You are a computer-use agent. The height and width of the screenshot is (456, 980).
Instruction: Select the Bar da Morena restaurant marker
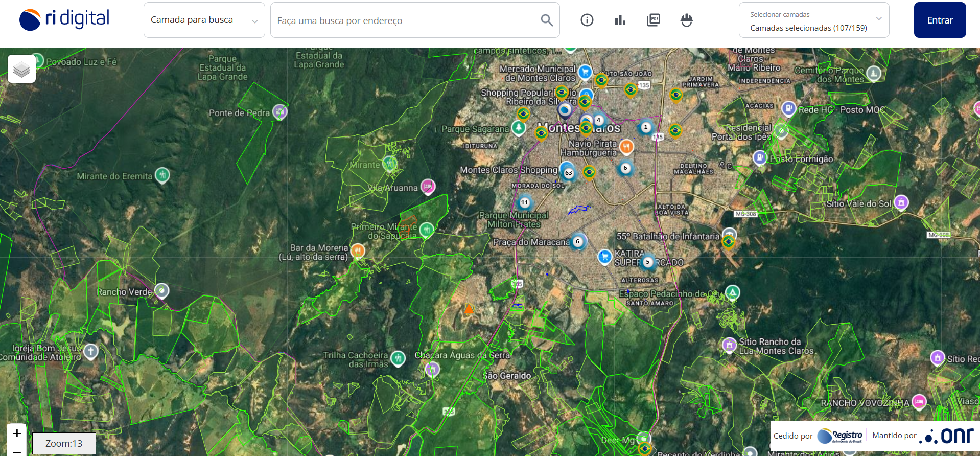[358, 250]
